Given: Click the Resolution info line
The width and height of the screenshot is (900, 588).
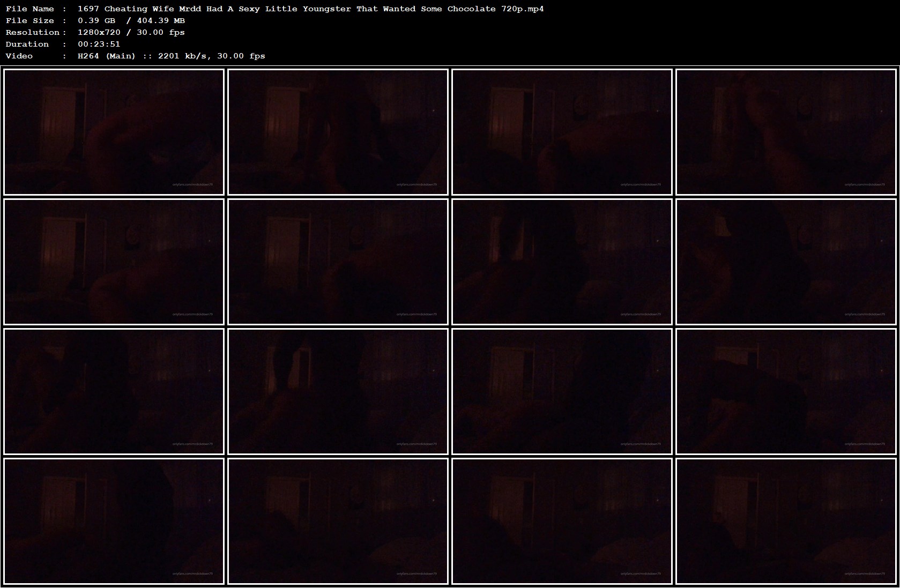Looking at the screenshot, I should pyautogui.click(x=94, y=32).
